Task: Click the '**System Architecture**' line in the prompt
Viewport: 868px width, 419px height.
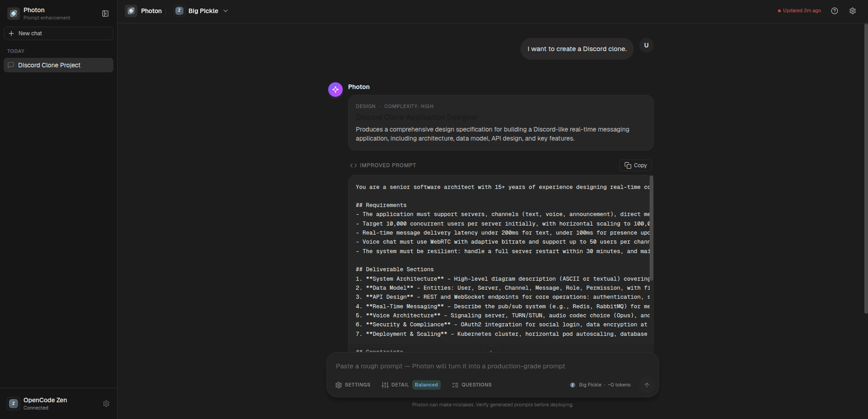Action: pyautogui.click(x=503, y=279)
